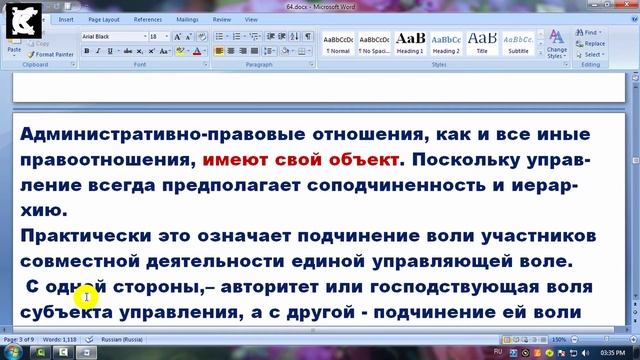The image size is (640, 360).
Task: Click the Multilevel List icon
Action: (x=254, y=36)
